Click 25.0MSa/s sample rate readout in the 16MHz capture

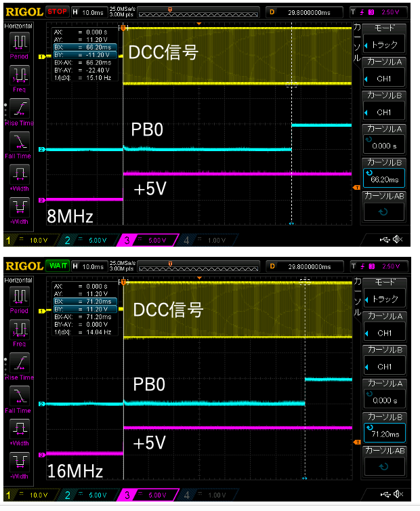point(123,263)
